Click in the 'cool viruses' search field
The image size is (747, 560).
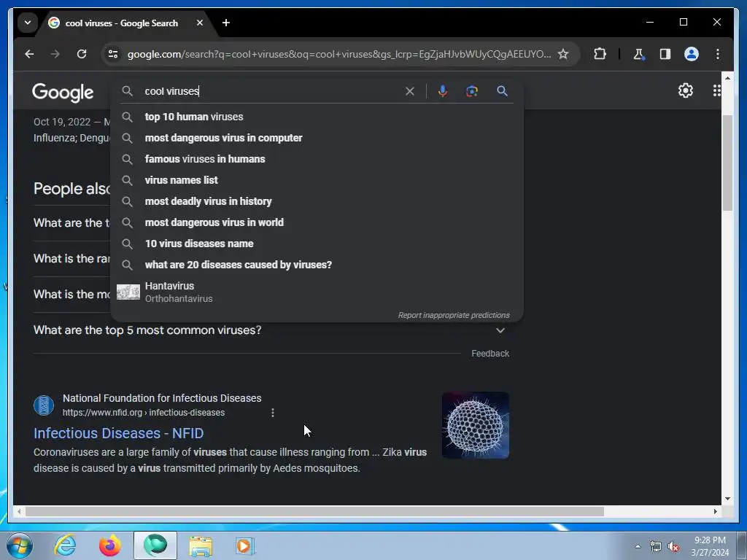(271, 91)
